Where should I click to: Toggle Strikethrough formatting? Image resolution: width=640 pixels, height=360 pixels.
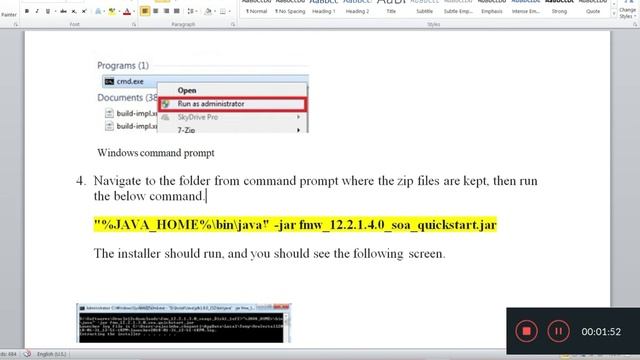coord(63,11)
